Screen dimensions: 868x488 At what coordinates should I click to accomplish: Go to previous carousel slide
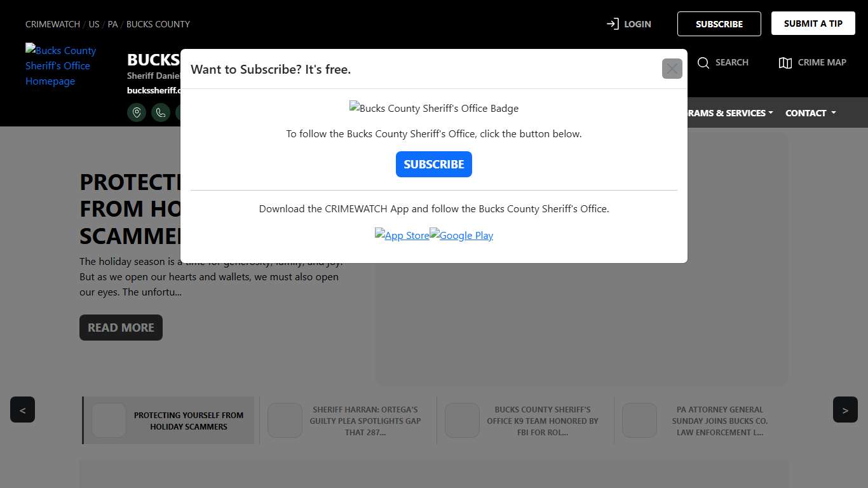(x=22, y=410)
